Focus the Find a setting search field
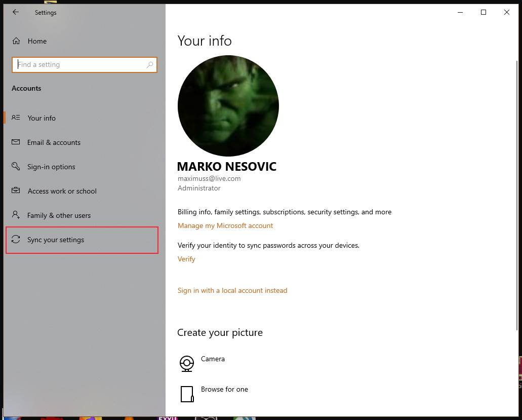 [81, 65]
